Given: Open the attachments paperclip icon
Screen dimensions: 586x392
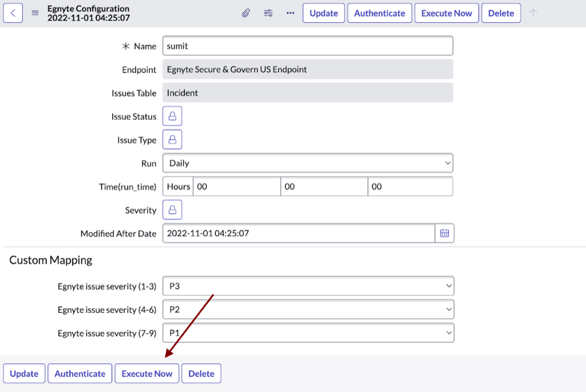Looking at the screenshot, I should pos(246,12).
